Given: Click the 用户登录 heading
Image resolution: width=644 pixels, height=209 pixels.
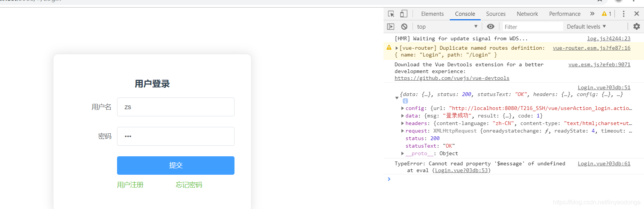Looking at the screenshot, I should 152,84.
